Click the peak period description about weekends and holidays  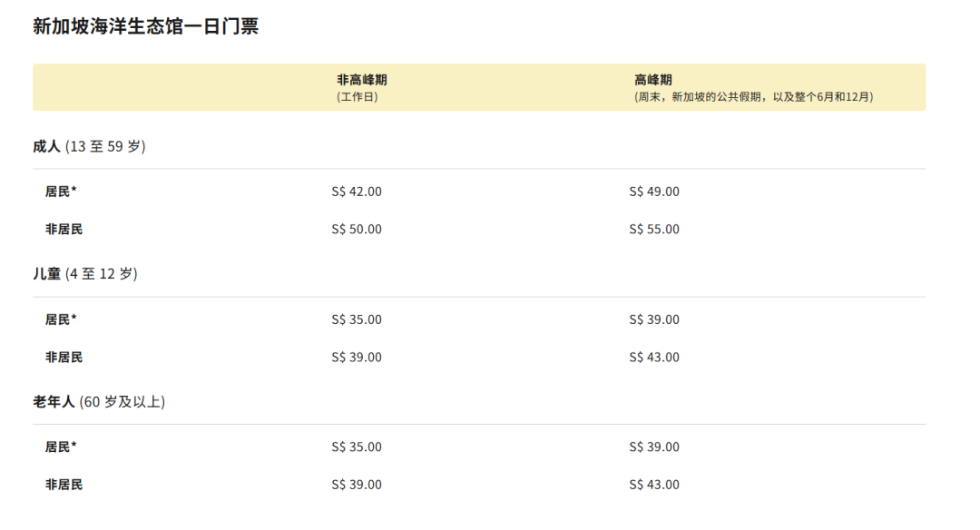point(754,97)
